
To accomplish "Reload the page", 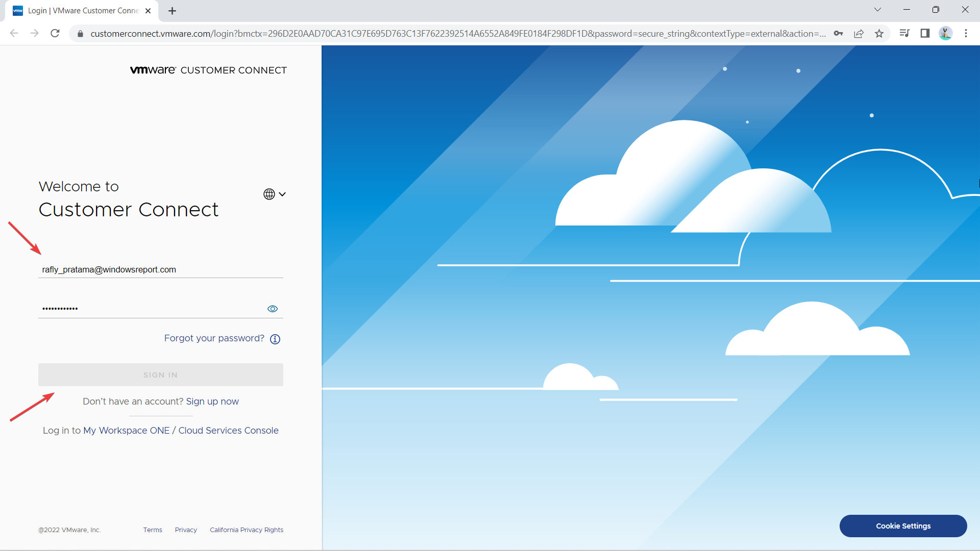I will point(55,34).
